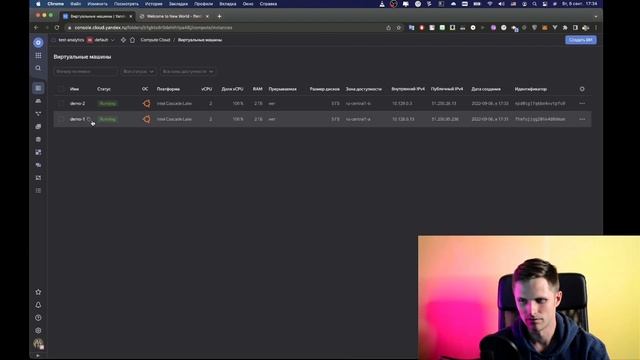This screenshot has width=640, height=360.
Task: Click the test-analytics cloud breadcrumb
Action: 71,40
